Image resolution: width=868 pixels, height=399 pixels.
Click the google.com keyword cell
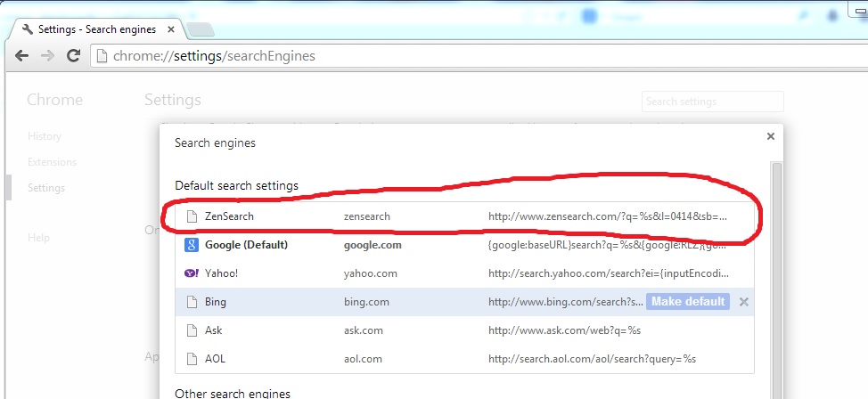coord(373,245)
